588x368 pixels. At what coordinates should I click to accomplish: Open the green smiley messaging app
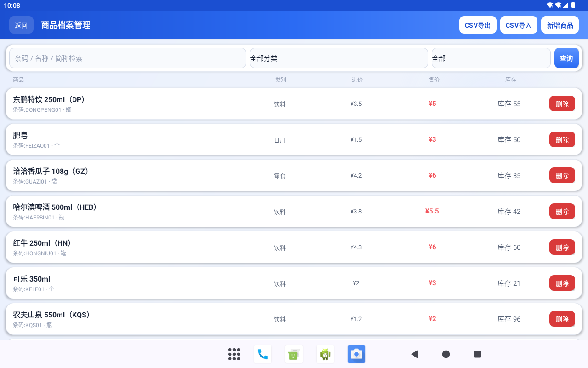tap(294, 354)
